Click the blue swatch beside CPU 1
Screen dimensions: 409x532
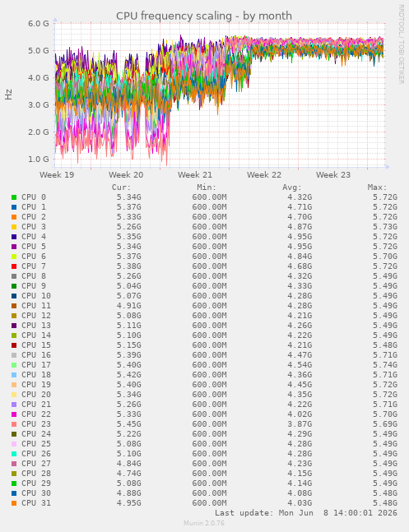(14, 207)
